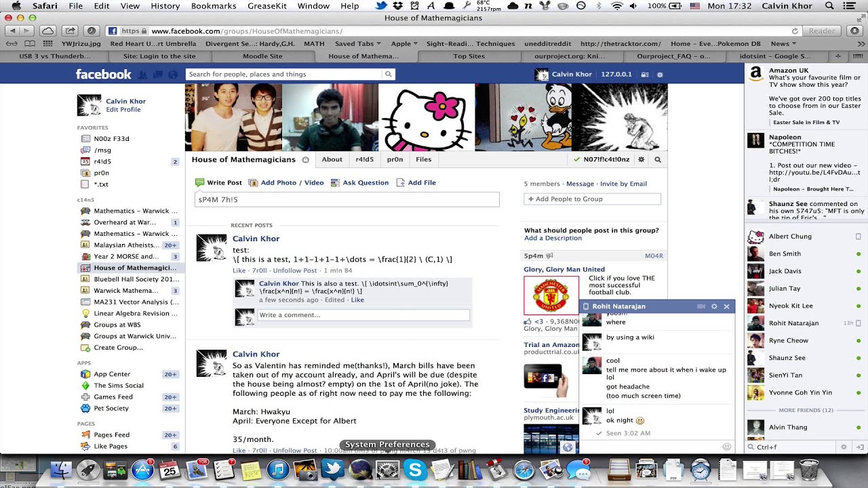The image size is (868, 488).
Task: Click Invite by Email link
Action: [623, 184]
